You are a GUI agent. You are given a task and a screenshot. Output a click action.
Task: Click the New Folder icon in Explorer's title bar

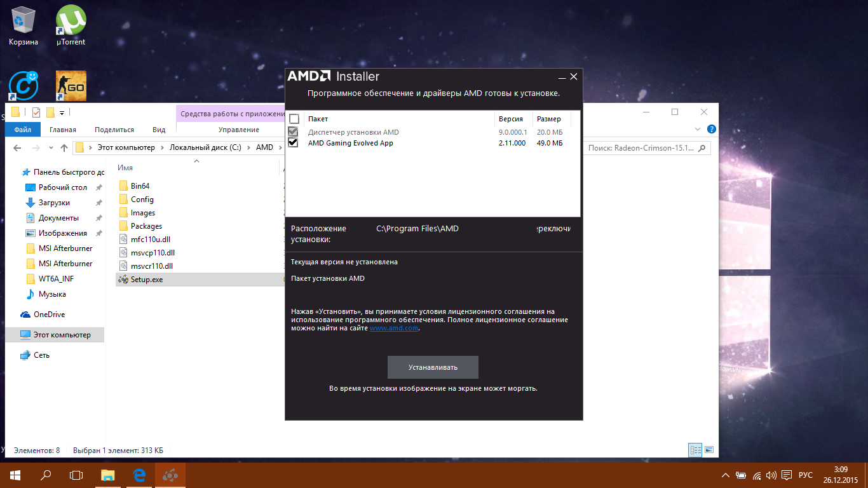(50, 112)
